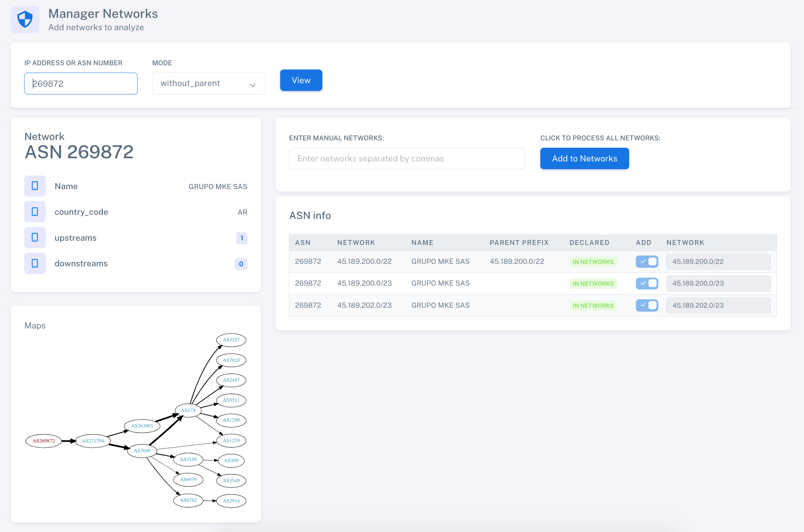Toggle add switch for 45.189.200.0/23
The image size is (804, 532).
tap(646, 283)
